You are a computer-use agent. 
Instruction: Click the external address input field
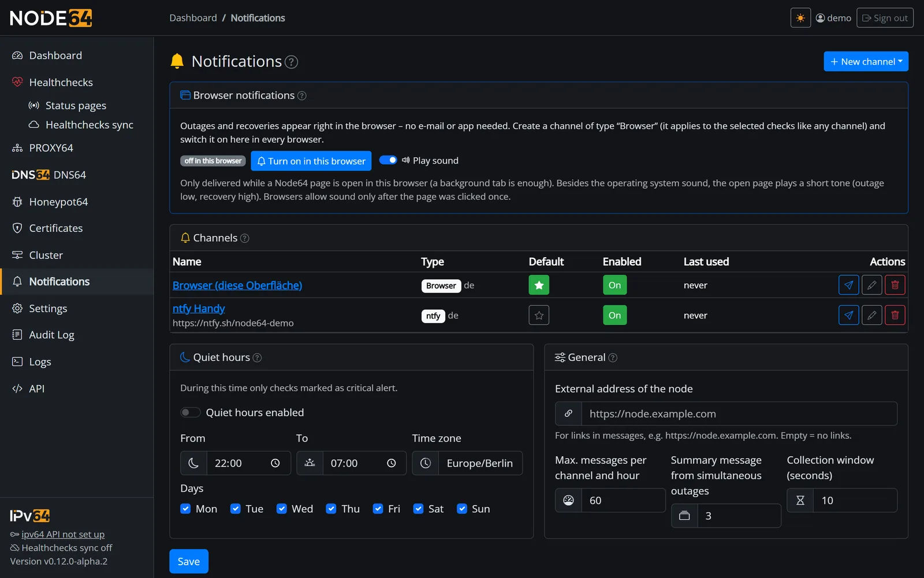[x=739, y=414]
